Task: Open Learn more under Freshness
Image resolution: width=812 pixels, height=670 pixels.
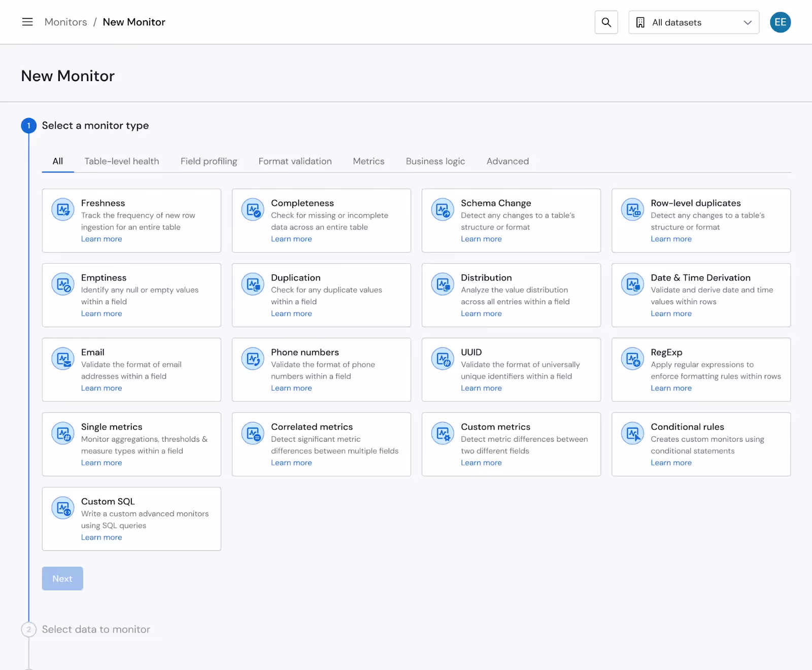Action: point(101,239)
